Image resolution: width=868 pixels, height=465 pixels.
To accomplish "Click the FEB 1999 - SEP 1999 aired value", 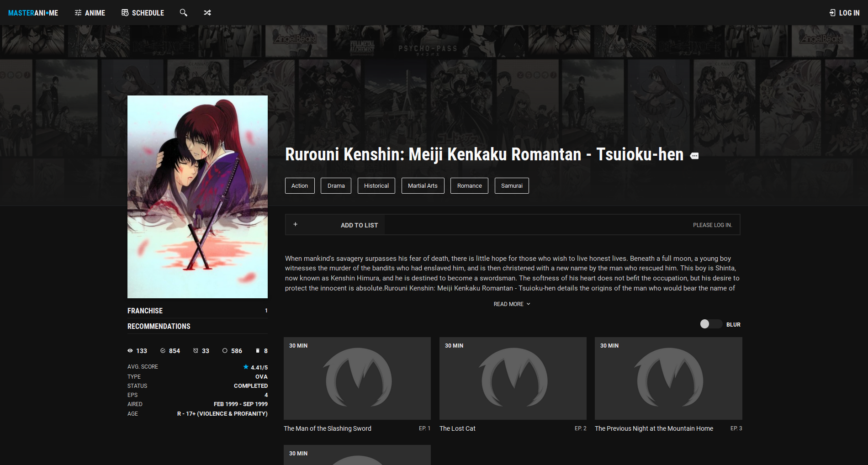I will (x=241, y=404).
